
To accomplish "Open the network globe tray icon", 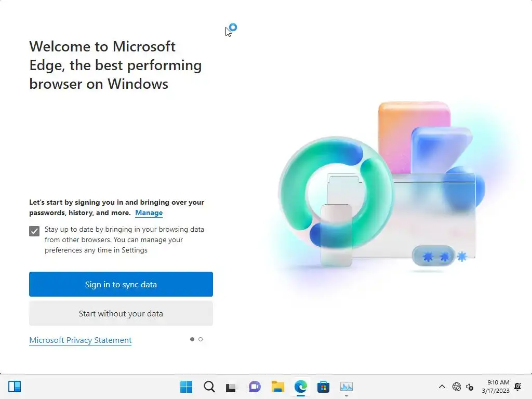I will point(457,387).
